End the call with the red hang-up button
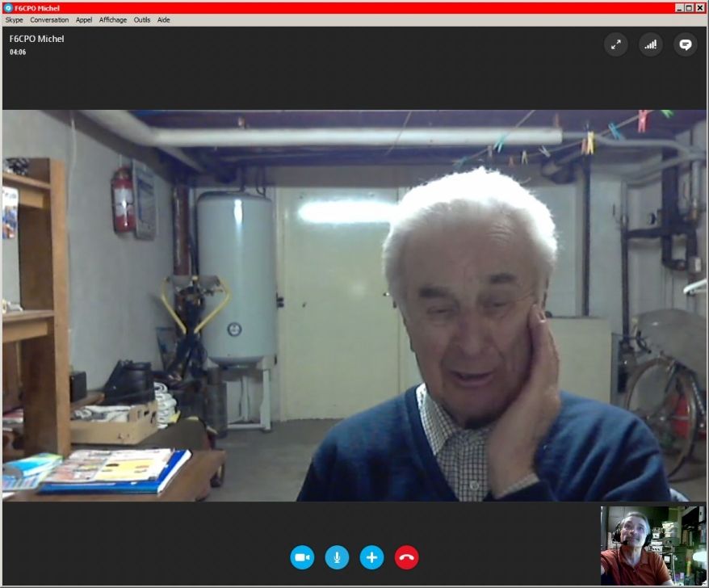The height and width of the screenshot is (588, 709). click(x=406, y=557)
